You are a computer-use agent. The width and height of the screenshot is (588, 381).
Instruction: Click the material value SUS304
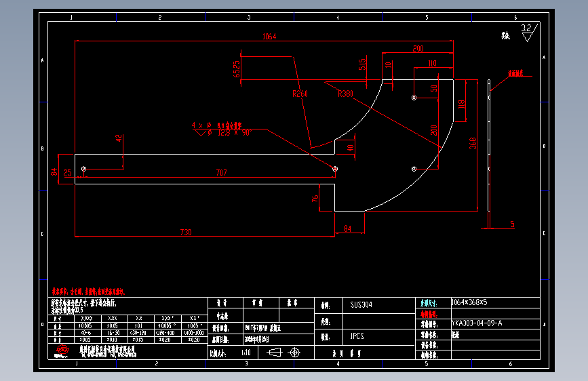[361, 304]
